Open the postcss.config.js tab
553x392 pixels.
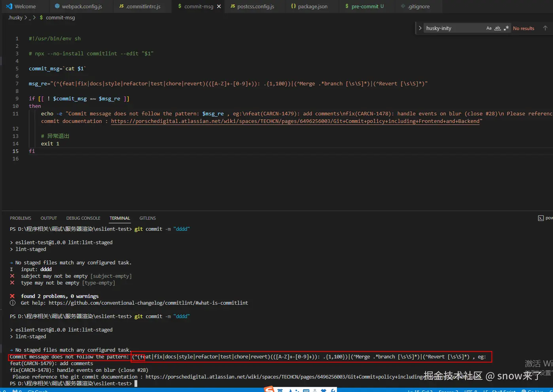coord(256,6)
